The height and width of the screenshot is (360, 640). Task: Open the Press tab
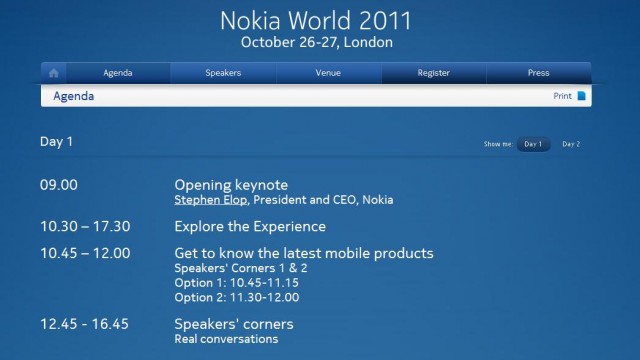[x=538, y=73]
